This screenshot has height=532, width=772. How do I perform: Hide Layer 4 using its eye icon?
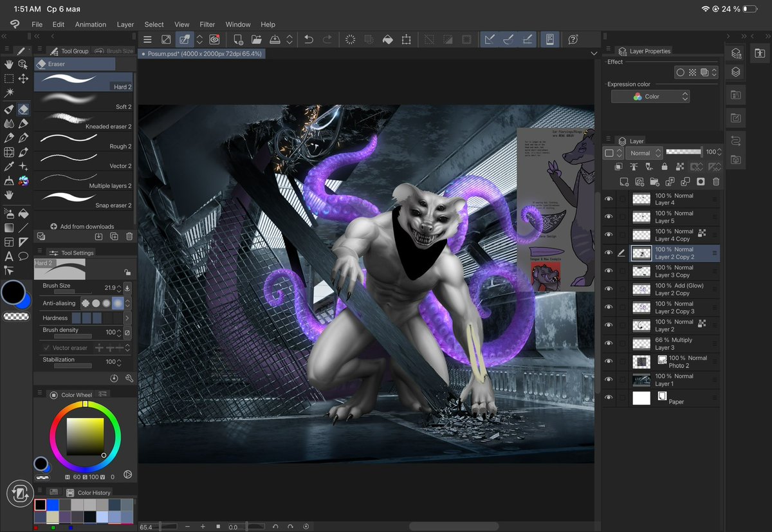[x=609, y=199]
